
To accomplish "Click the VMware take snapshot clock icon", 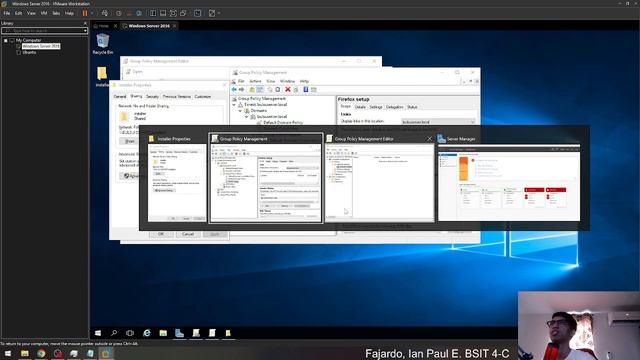I will pyautogui.click(x=119, y=13).
